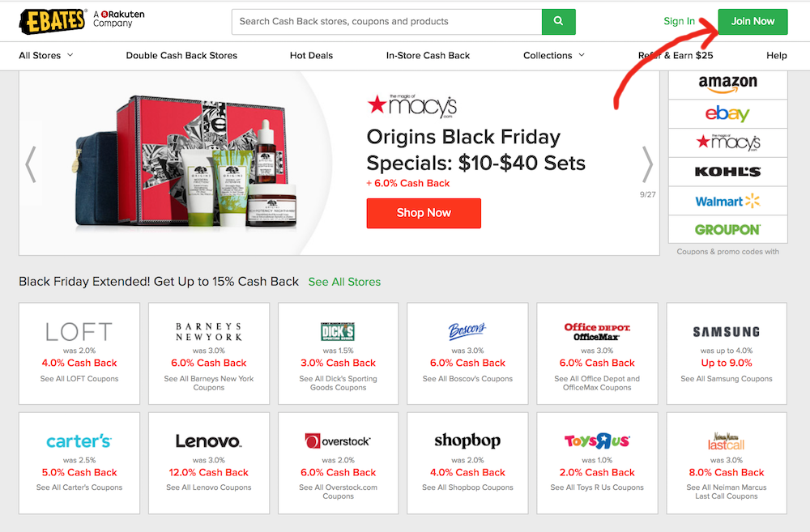Click the Join Now button

coord(752,22)
